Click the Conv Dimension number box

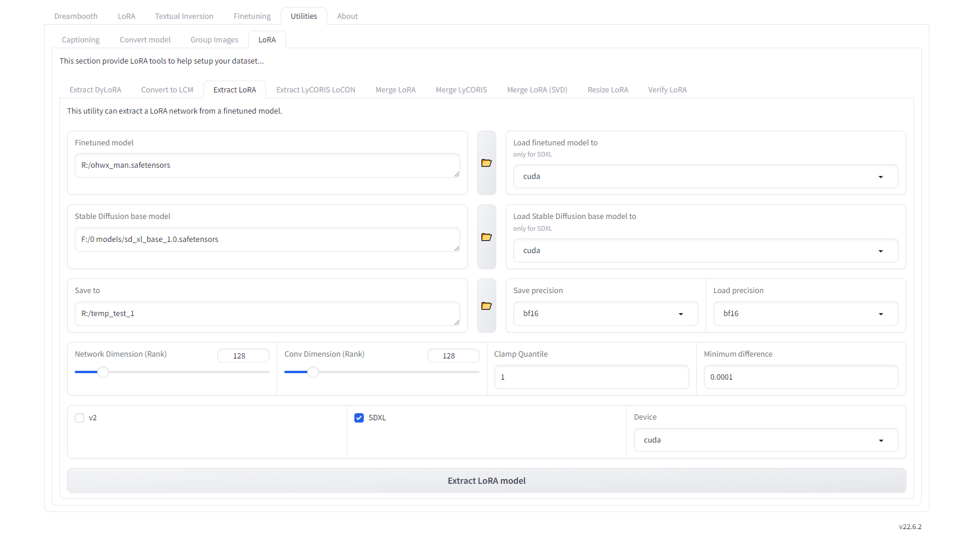(x=453, y=355)
